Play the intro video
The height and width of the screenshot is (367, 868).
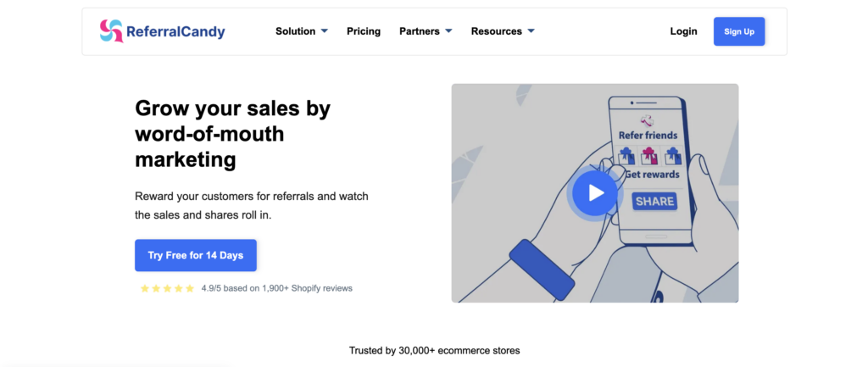coord(595,192)
